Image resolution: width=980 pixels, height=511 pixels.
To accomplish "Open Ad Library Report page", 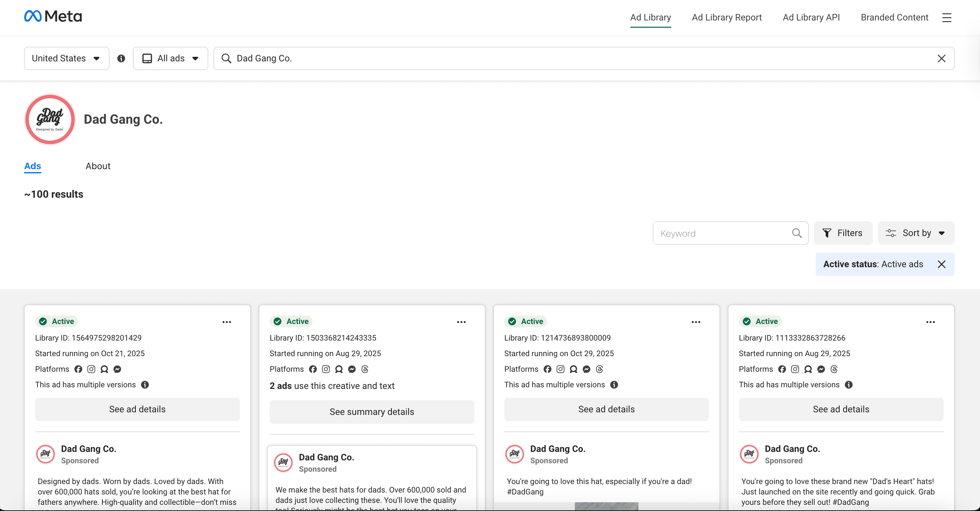I will (x=726, y=18).
